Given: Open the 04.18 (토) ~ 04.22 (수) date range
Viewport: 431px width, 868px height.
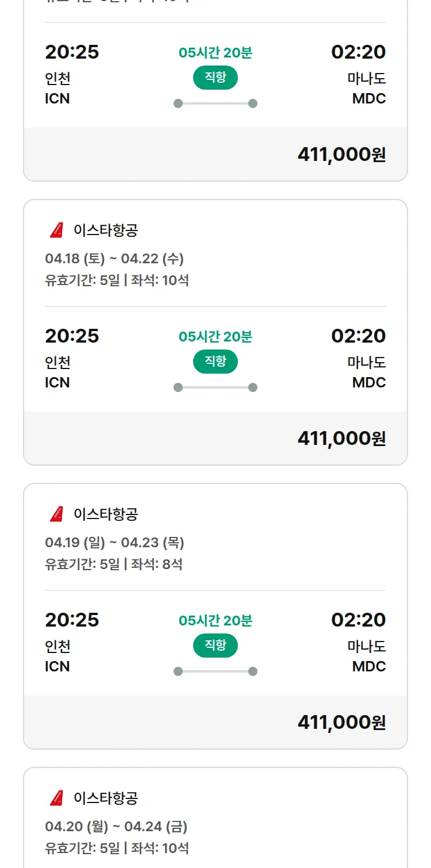Looking at the screenshot, I should pyautogui.click(x=114, y=259).
